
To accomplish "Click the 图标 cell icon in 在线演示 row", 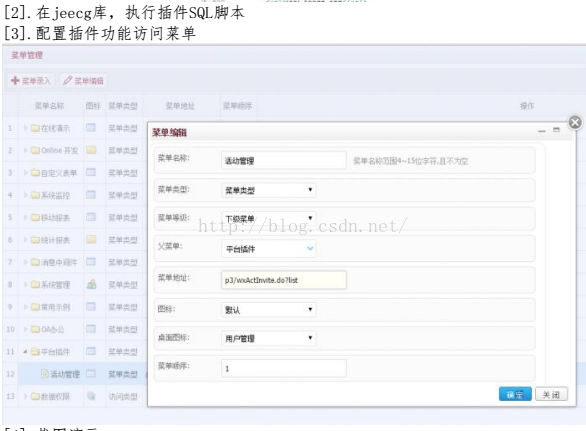I will (x=91, y=128).
